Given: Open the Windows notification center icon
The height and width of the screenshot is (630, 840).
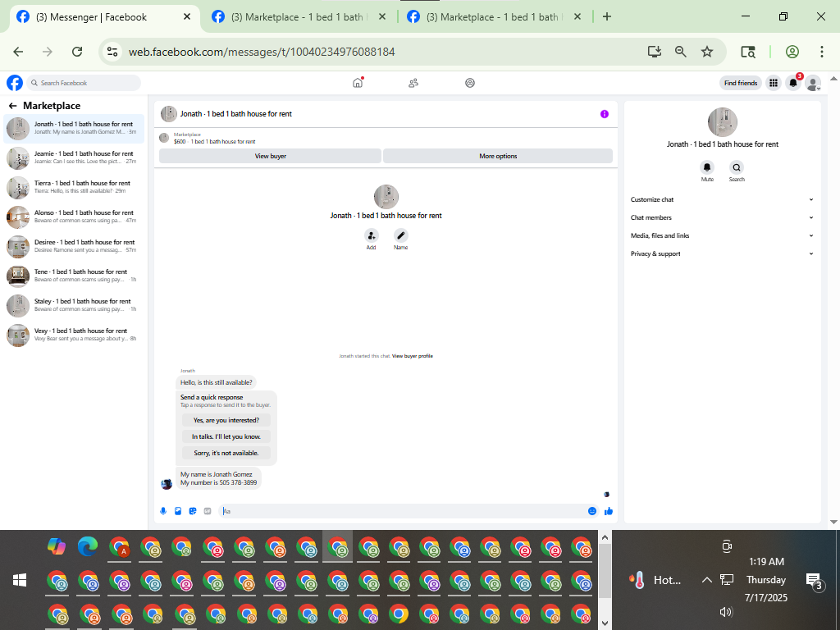Looking at the screenshot, I should (x=814, y=581).
